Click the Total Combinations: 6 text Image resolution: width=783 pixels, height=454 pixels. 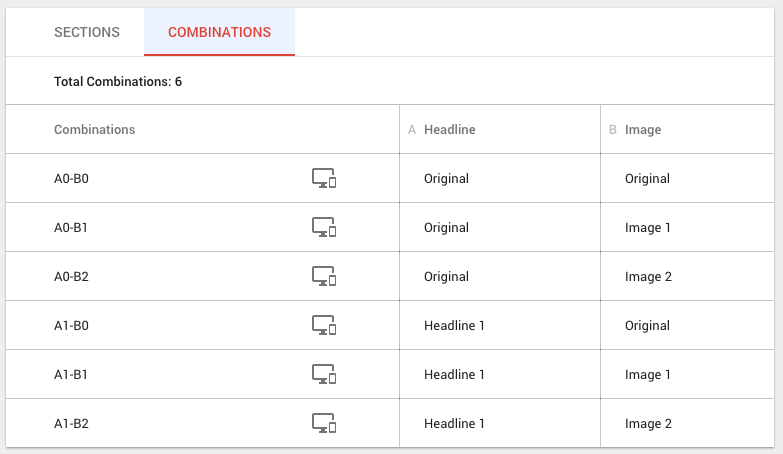click(118, 81)
